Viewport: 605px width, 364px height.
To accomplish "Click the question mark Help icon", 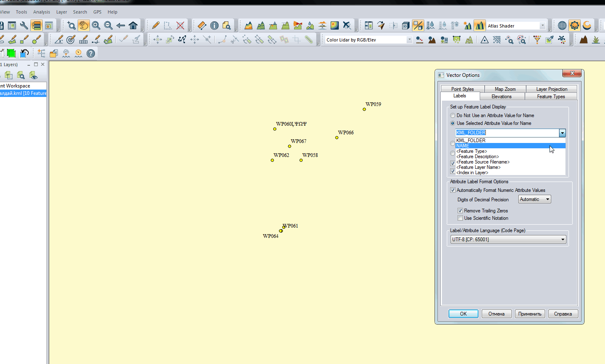I will click(91, 53).
